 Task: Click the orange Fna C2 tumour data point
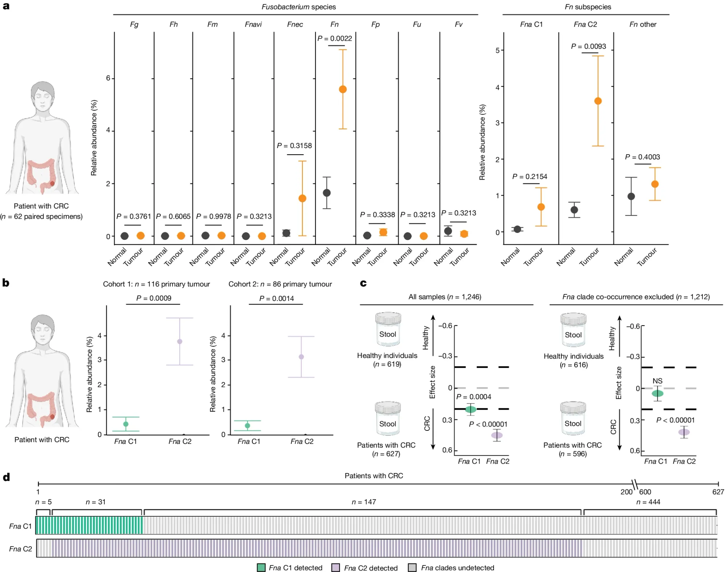click(598, 101)
